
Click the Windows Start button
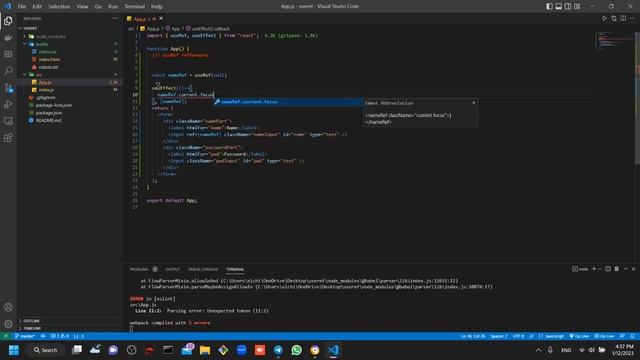(x=14, y=350)
